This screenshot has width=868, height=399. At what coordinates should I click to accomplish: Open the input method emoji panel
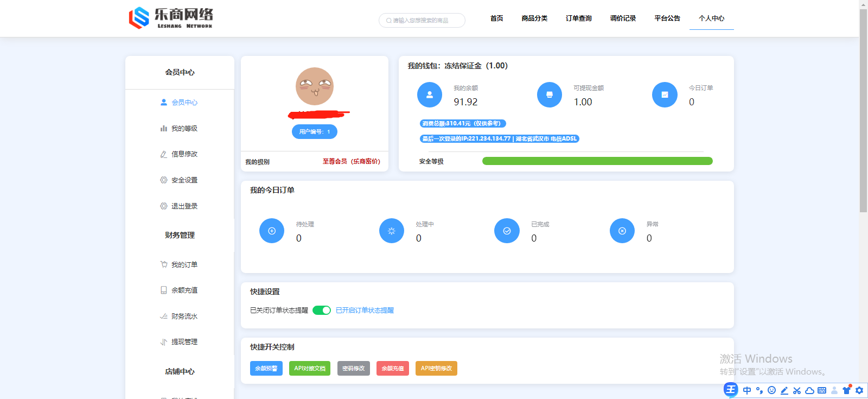click(771, 390)
